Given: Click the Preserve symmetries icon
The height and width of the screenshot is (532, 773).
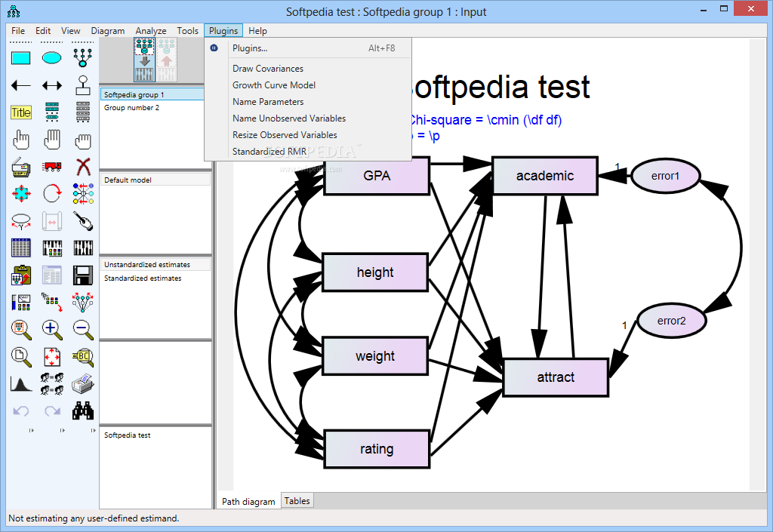Looking at the screenshot, I should (83, 302).
